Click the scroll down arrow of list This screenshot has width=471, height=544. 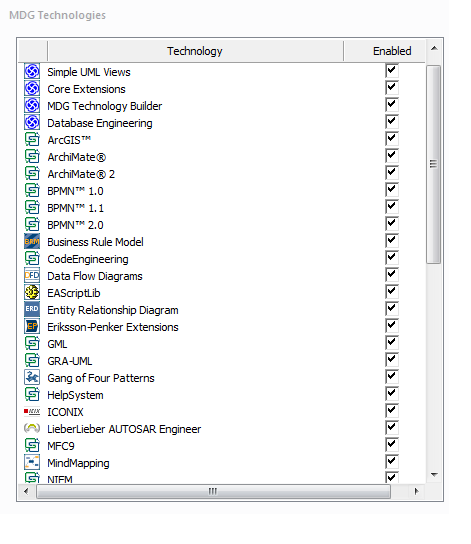click(x=434, y=475)
